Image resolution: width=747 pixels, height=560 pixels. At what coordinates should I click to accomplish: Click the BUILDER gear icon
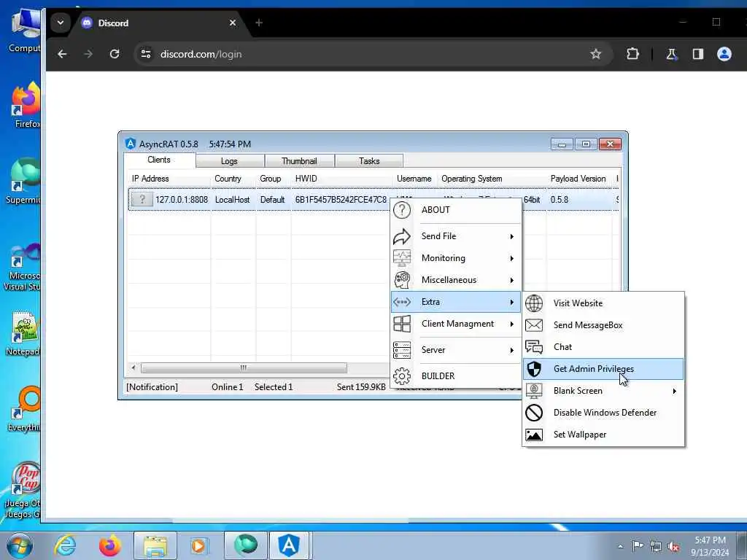[x=402, y=376]
